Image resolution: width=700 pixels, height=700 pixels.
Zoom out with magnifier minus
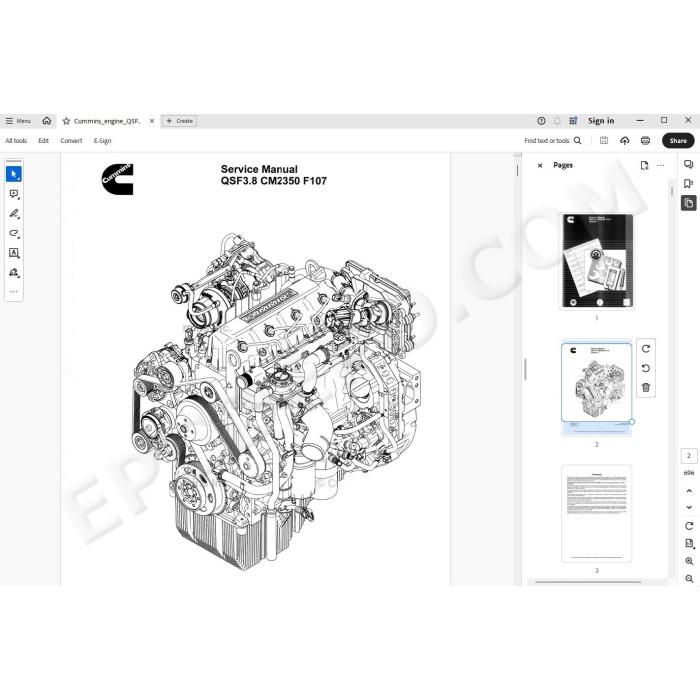[x=689, y=579]
